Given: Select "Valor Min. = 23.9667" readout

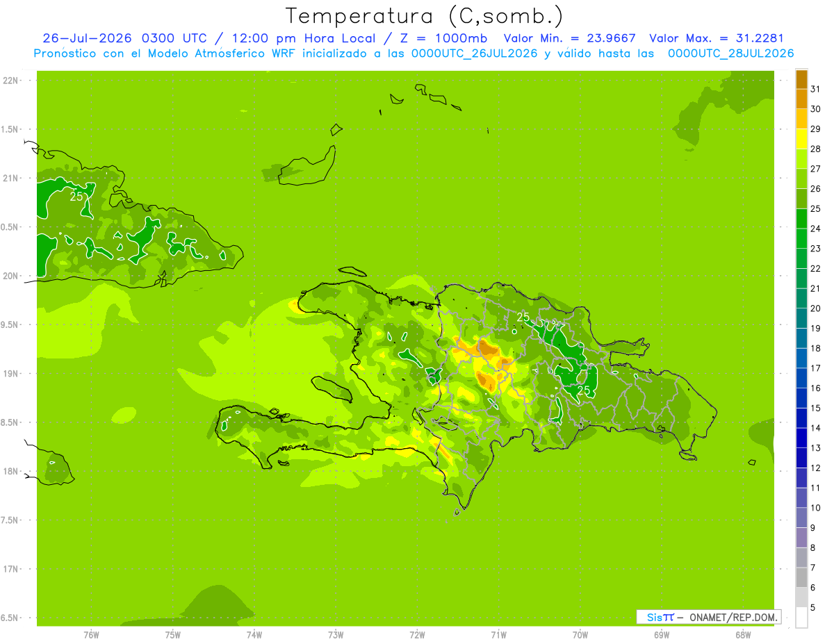Looking at the screenshot, I should (569, 38).
